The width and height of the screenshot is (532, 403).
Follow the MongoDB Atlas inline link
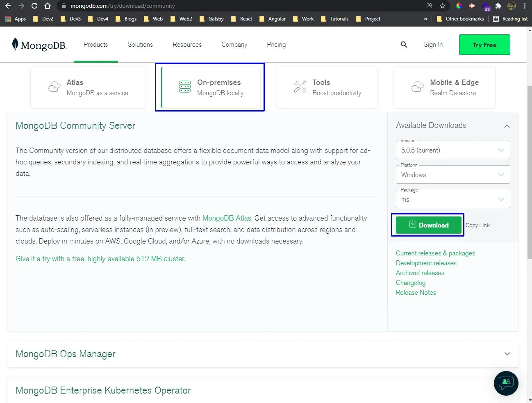point(227,218)
